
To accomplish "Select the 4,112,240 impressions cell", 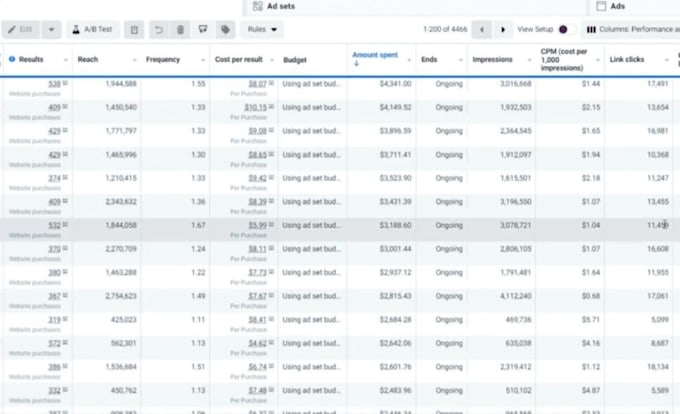I will coord(516,296).
